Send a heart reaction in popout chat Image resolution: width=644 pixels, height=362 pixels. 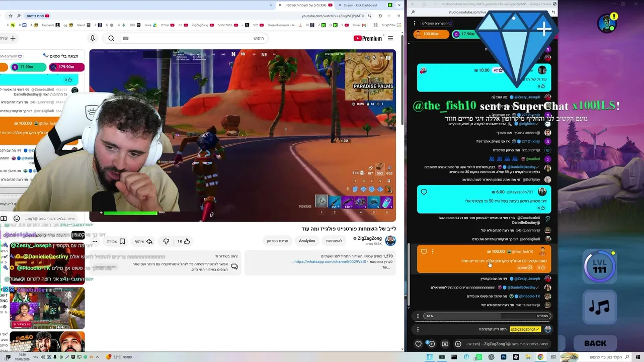(418, 344)
